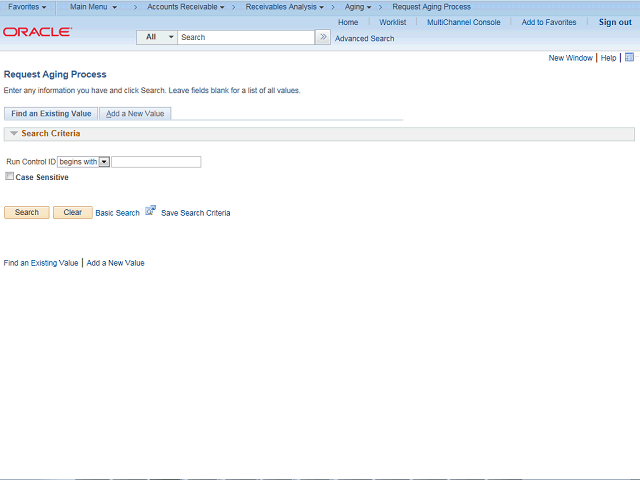Expand the Accounts Receivable breadcrumb menu

point(186,7)
